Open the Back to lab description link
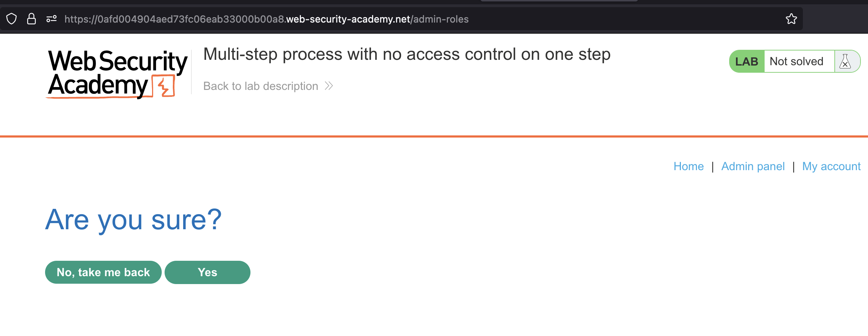The width and height of the screenshot is (868, 336). coord(260,86)
